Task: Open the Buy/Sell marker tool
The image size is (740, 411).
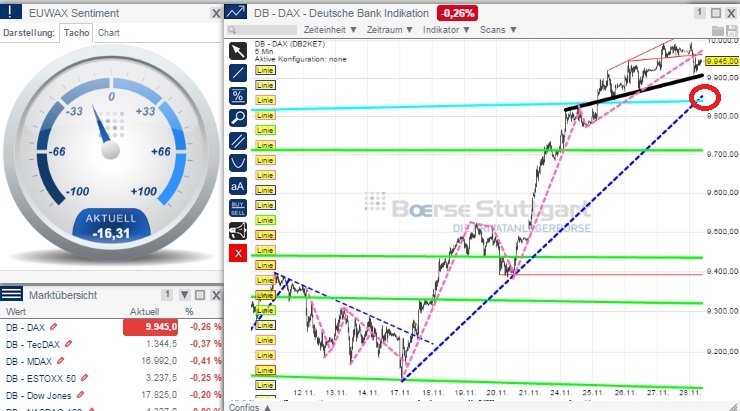Action: click(x=238, y=208)
